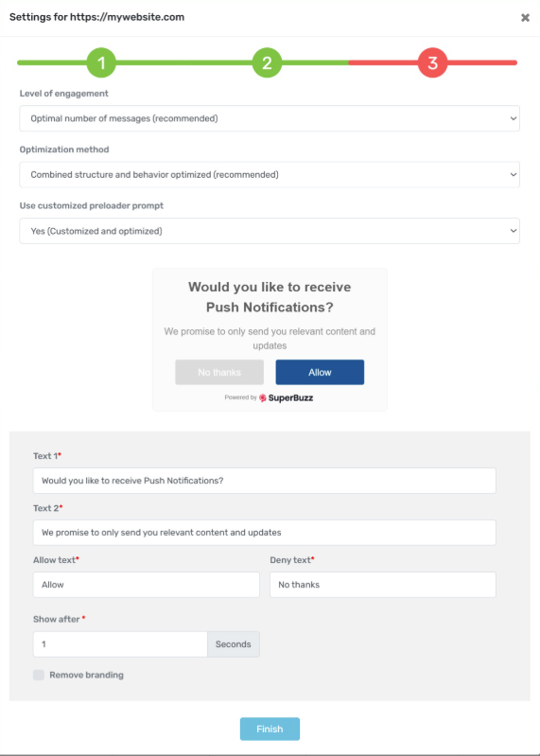Enable Remove branding checkbox
This screenshot has height=756, width=540.
point(39,675)
